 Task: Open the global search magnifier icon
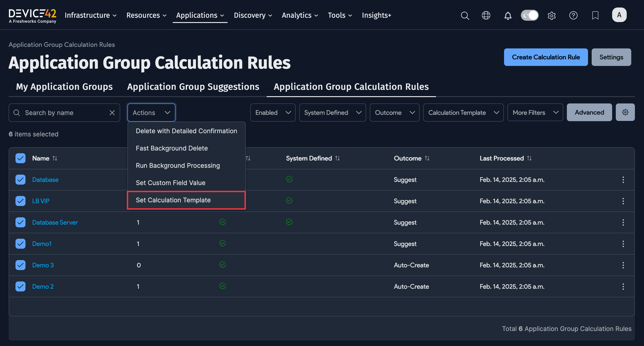(465, 15)
